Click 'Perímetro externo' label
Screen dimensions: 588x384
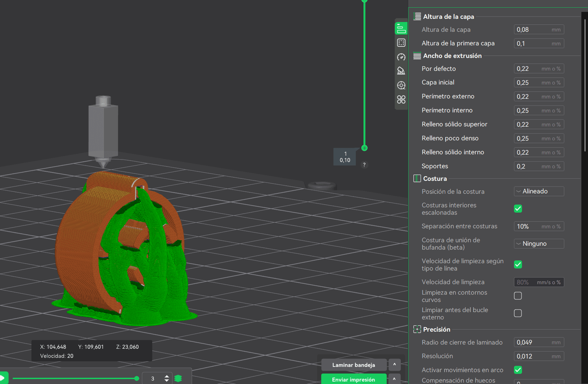pyautogui.click(x=448, y=96)
